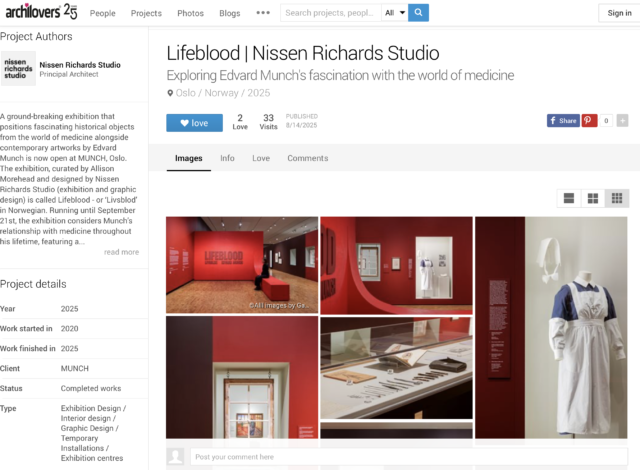Click the blue search magnifier button
The image size is (640, 470).
pos(419,13)
